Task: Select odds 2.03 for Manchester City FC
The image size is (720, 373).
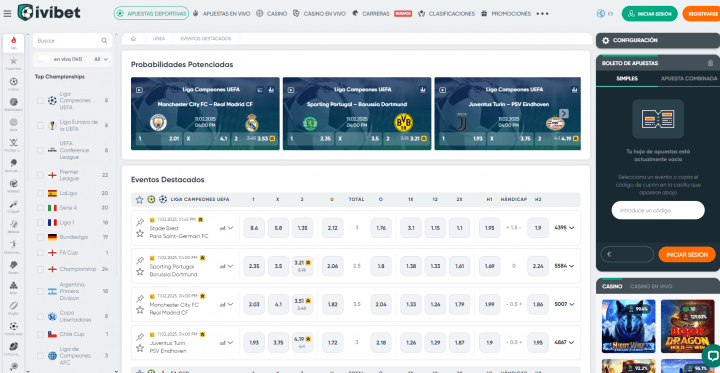Action: [254, 304]
